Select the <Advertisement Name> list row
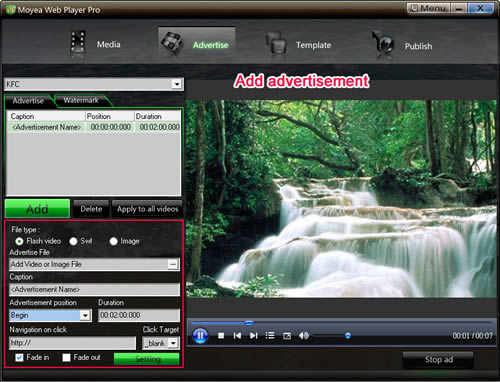The image size is (500, 382). (94, 127)
